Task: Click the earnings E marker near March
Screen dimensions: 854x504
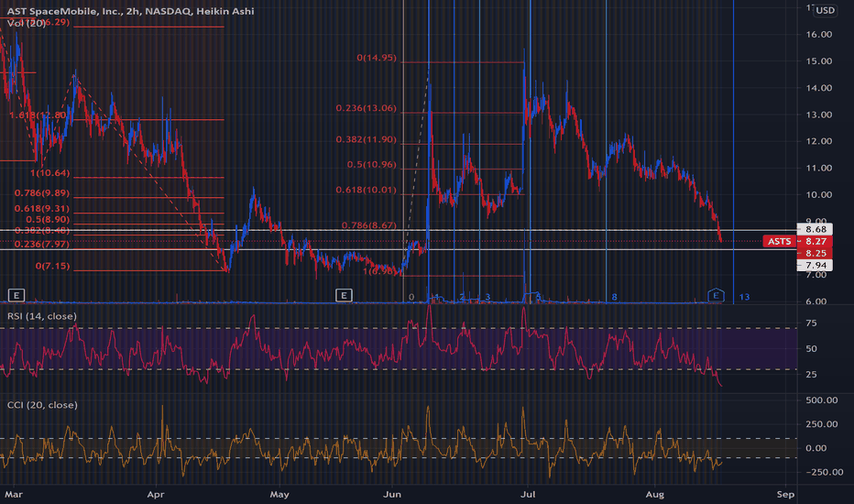Action: 16,295
